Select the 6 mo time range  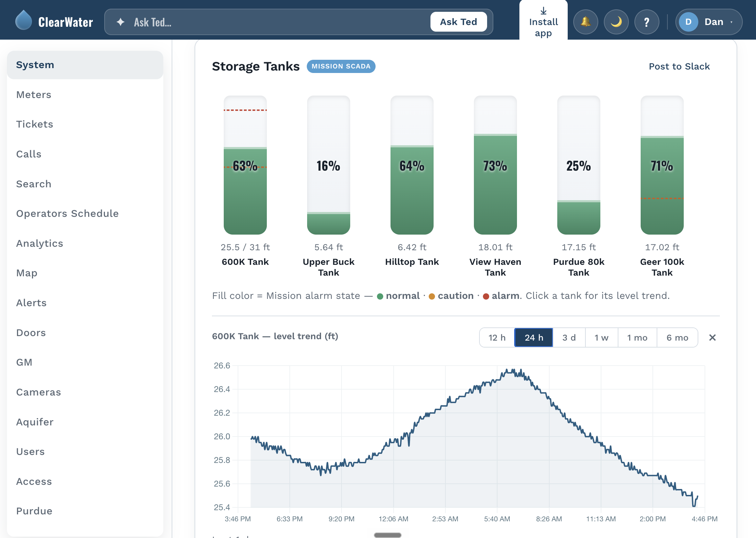coord(677,337)
